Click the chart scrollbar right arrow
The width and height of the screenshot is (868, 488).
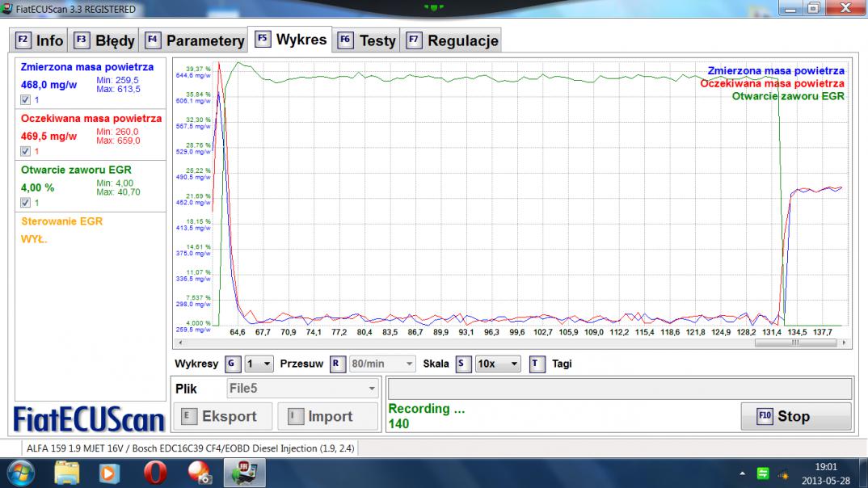(x=844, y=343)
